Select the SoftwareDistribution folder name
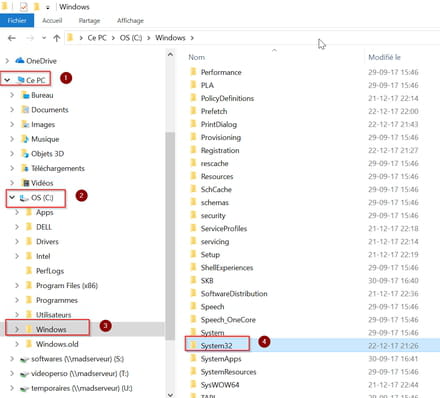 [x=234, y=294]
